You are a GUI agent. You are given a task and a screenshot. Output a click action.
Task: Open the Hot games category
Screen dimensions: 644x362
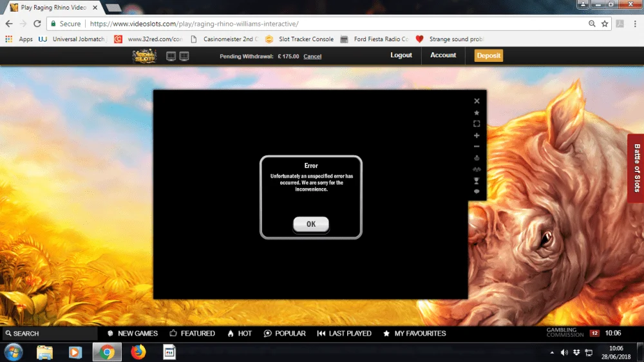point(240,333)
